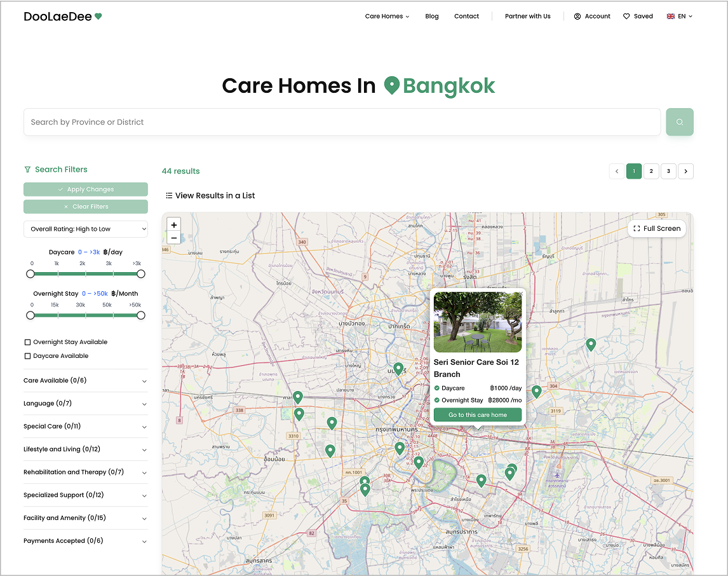
Task: Zoom in on the map
Action: click(x=174, y=224)
